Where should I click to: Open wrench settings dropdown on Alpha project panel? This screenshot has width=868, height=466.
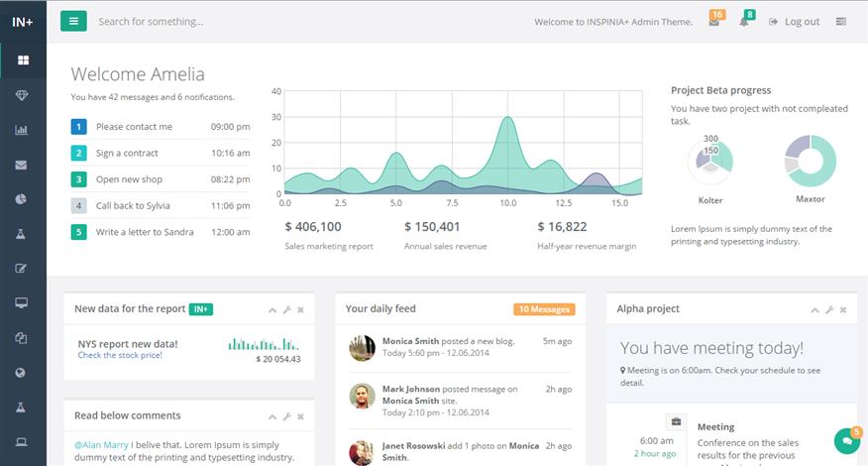click(829, 310)
